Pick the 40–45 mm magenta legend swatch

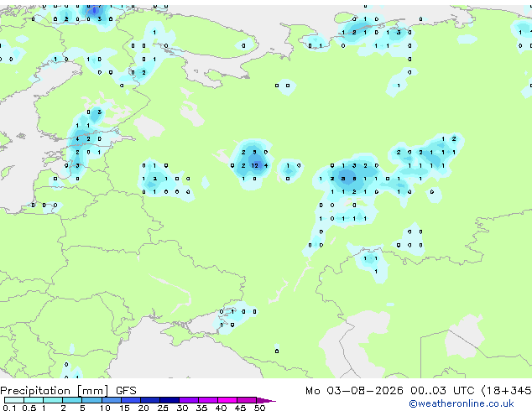pyautogui.click(x=227, y=400)
